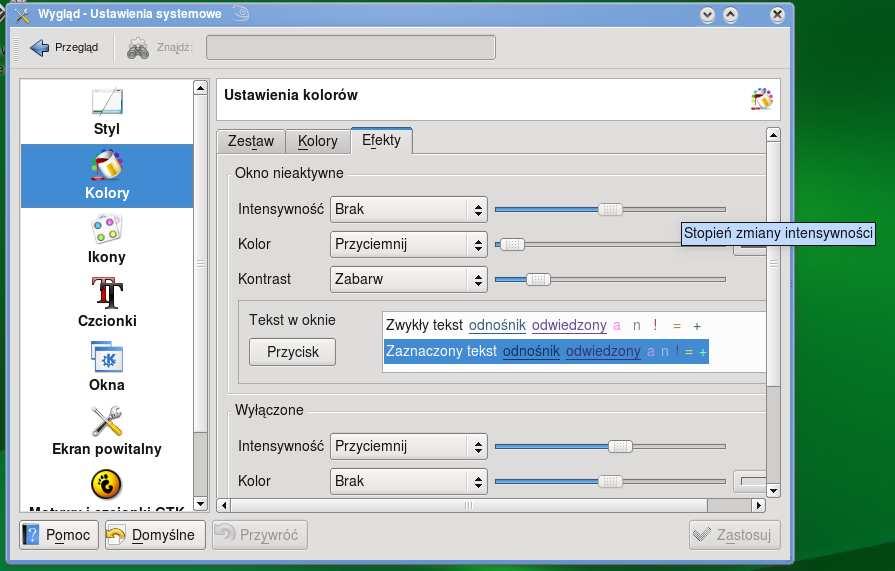Click the Przycisk preview button

[292, 352]
